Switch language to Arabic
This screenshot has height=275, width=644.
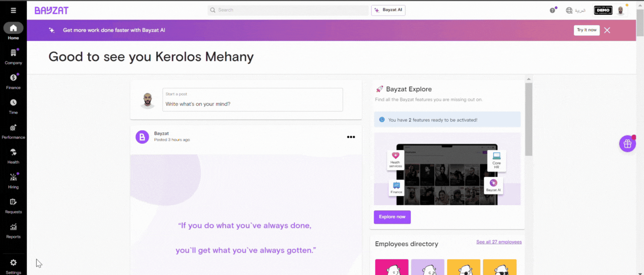click(x=580, y=10)
